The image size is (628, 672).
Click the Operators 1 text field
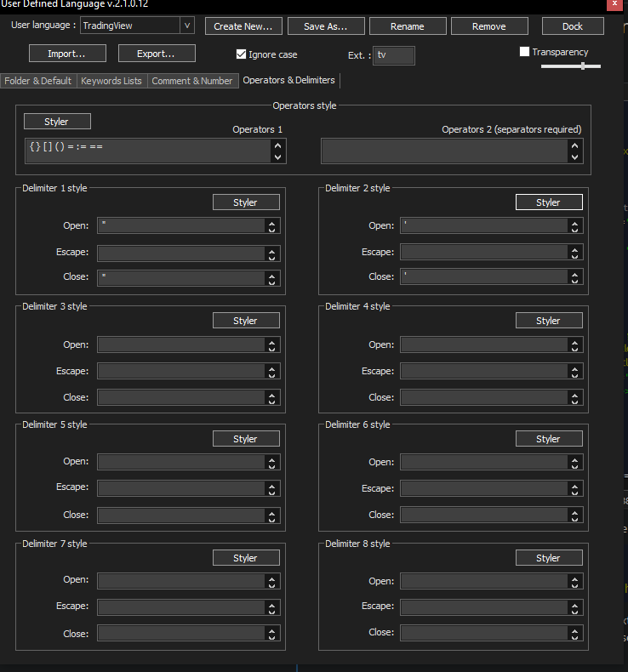point(148,151)
